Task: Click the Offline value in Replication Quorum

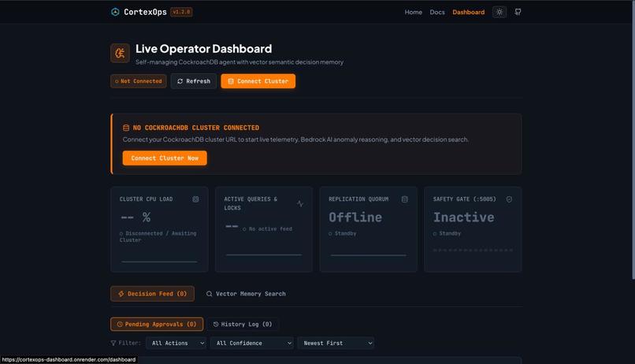Action: point(355,217)
